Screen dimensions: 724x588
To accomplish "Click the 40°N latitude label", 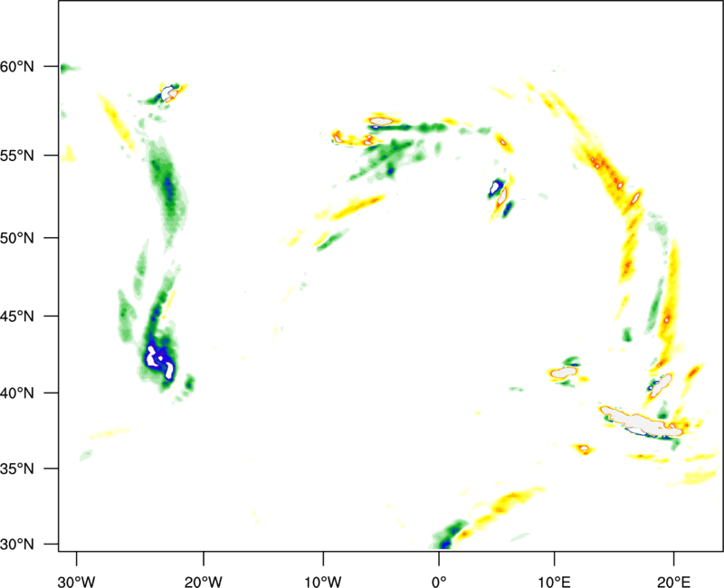I will pyautogui.click(x=17, y=394).
